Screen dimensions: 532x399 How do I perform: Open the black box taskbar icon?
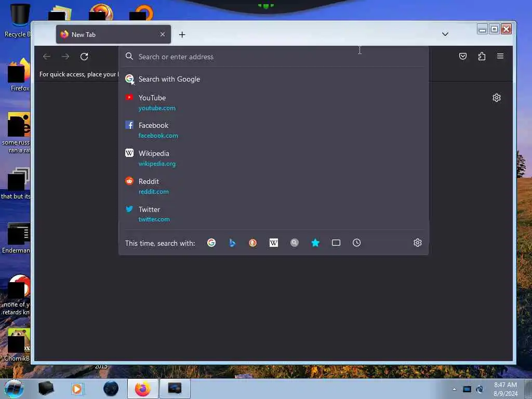[46, 389]
